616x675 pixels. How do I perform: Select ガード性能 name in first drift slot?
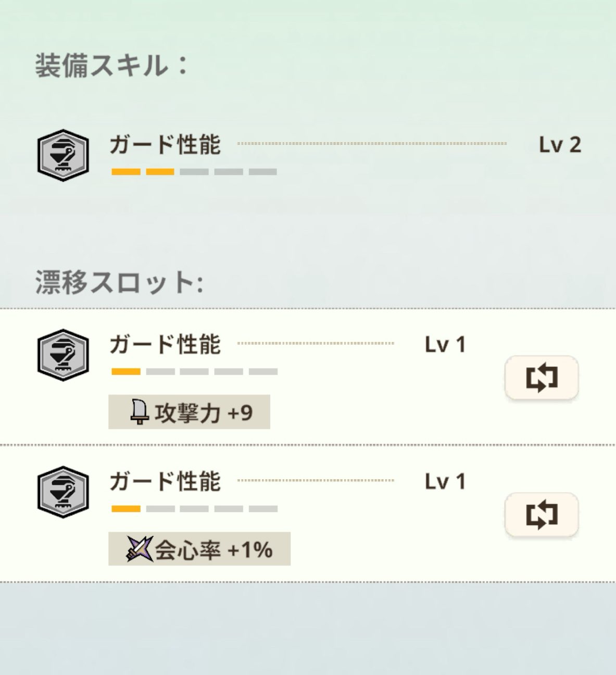click(x=165, y=345)
